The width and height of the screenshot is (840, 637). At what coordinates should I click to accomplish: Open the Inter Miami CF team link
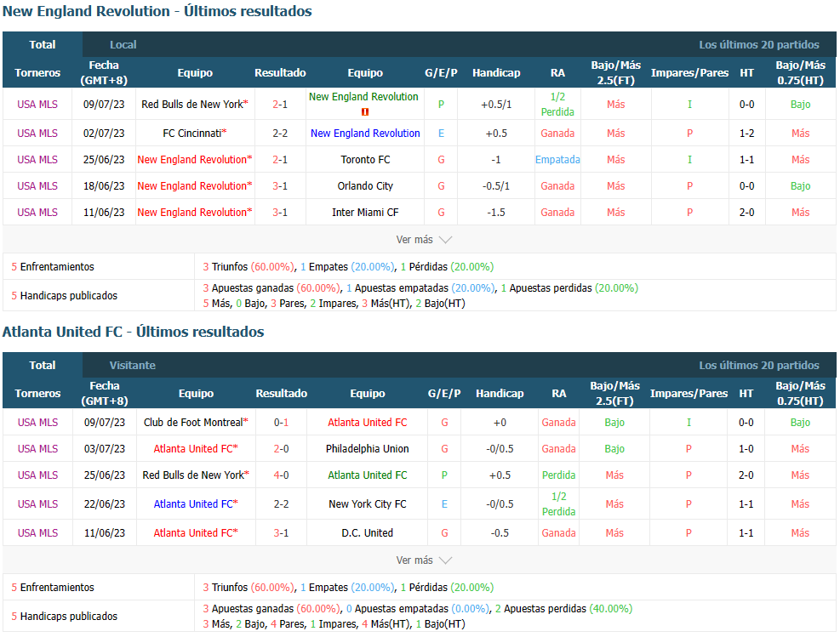point(365,213)
